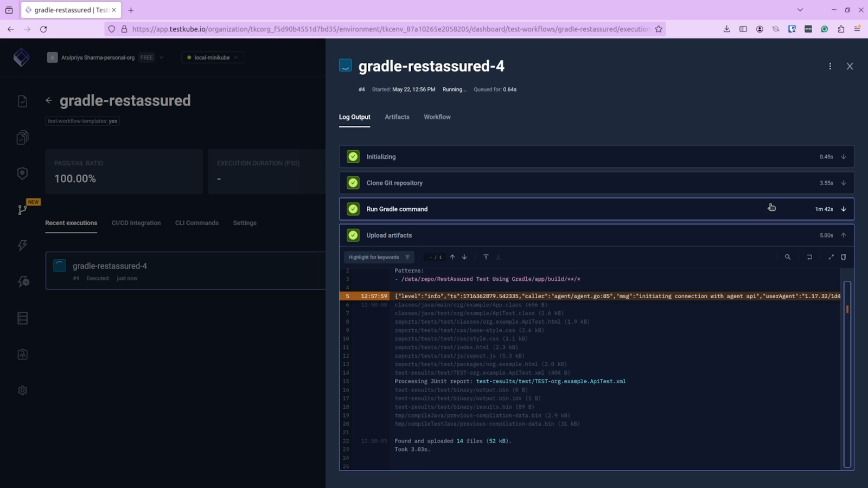Image resolution: width=868 pixels, height=488 pixels.
Task: Open the Grammarly extension icon
Action: [x=825, y=29]
